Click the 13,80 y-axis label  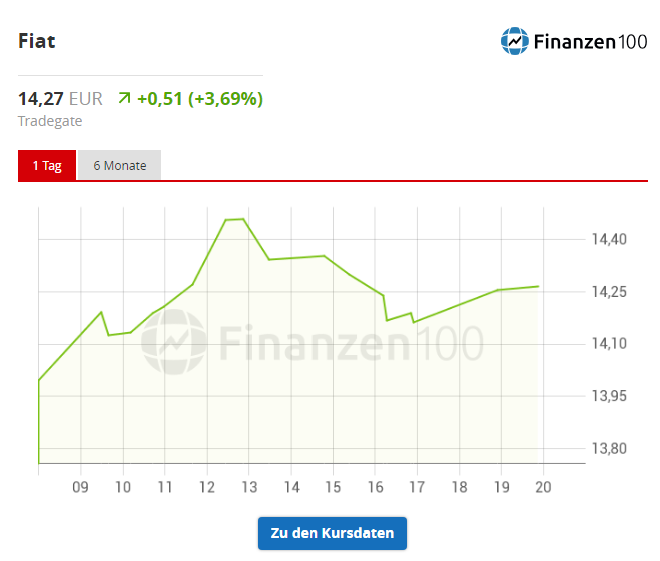608,448
